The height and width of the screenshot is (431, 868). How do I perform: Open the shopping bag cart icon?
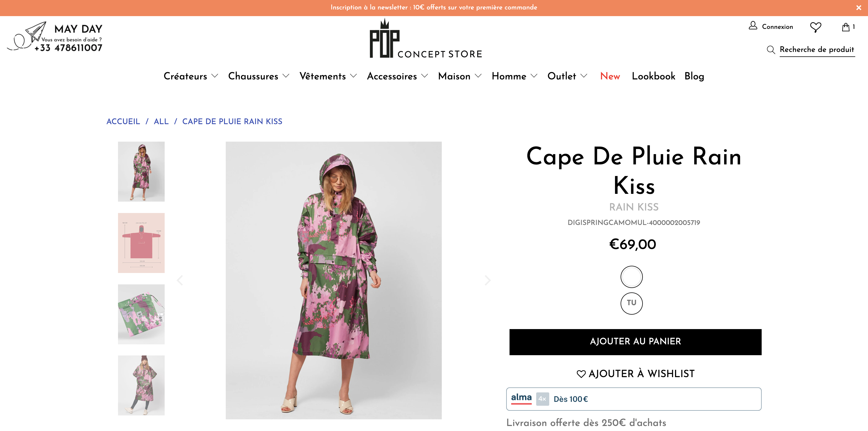click(846, 27)
